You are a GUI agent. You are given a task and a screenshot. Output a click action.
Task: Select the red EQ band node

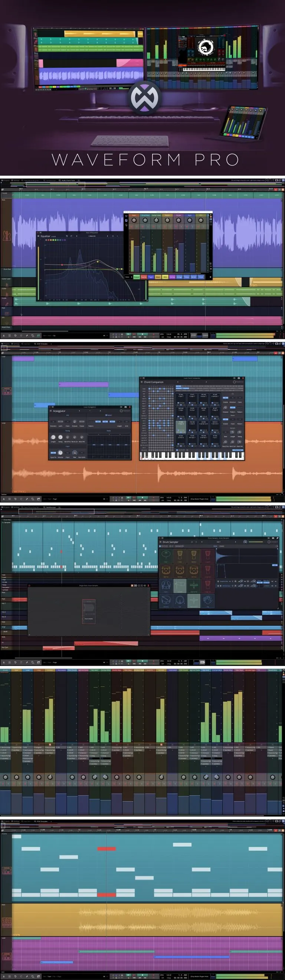(62, 264)
